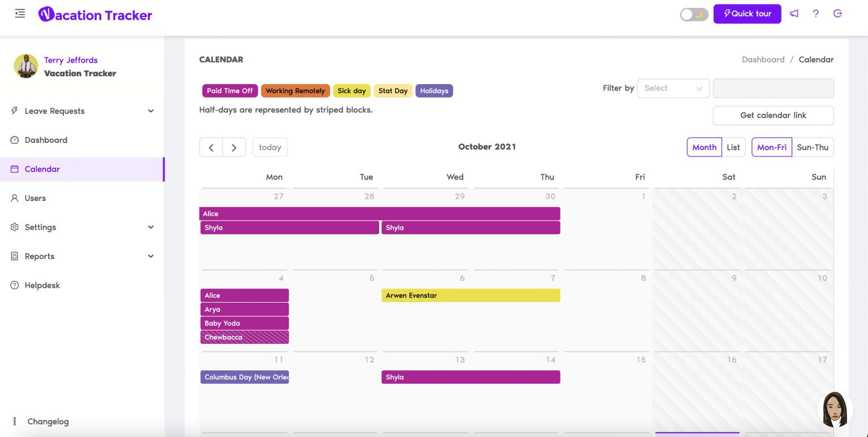Open Baby Yoda's leave event
868x437 pixels.
(245, 324)
